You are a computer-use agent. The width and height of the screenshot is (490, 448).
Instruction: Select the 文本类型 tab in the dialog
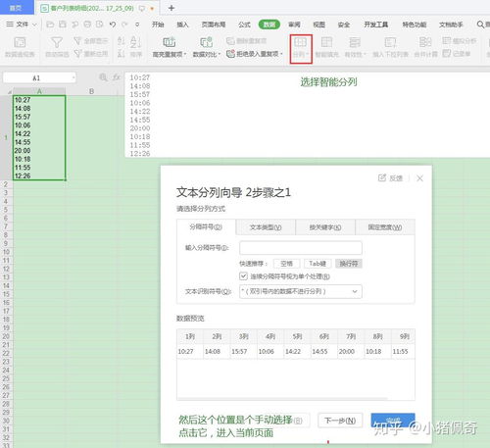point(266,227)
